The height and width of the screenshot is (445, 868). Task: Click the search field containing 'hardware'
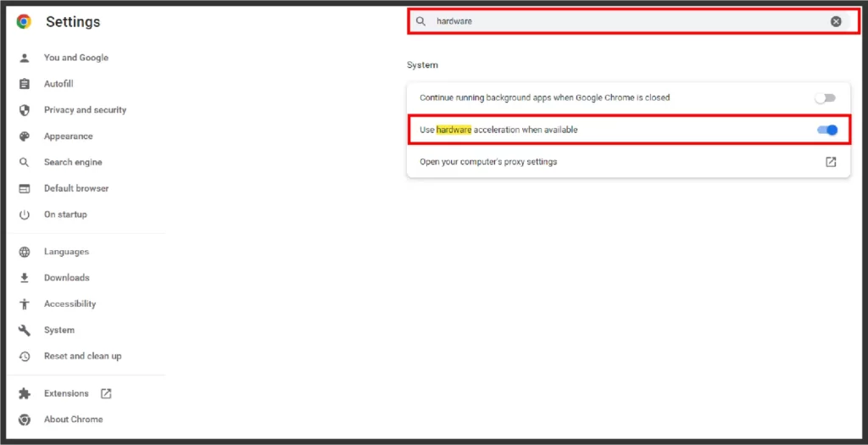point(629,21)
